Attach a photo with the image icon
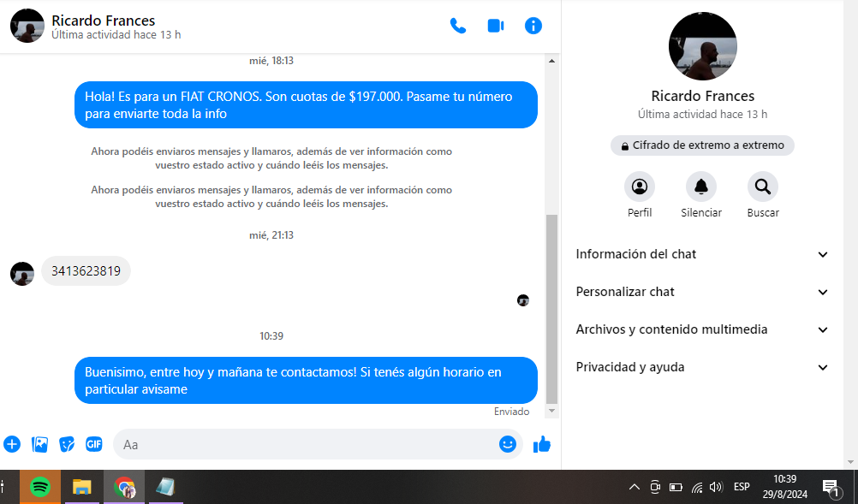858x504 pixels. coord(40,444)
